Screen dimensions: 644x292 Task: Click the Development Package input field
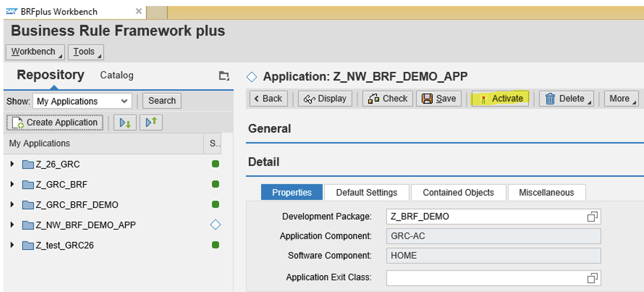click(494, 216)
